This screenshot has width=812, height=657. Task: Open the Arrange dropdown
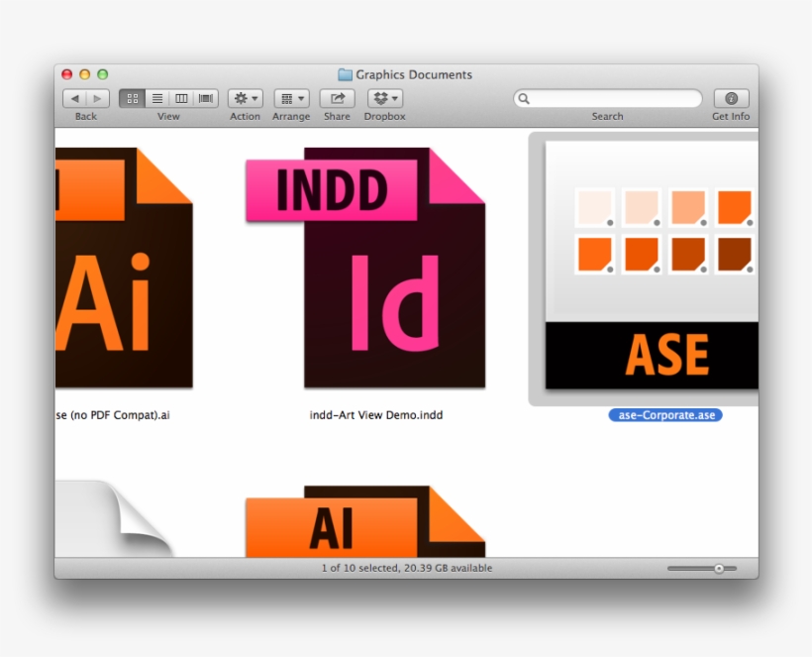pyautogui.click(x=292, y=98)
